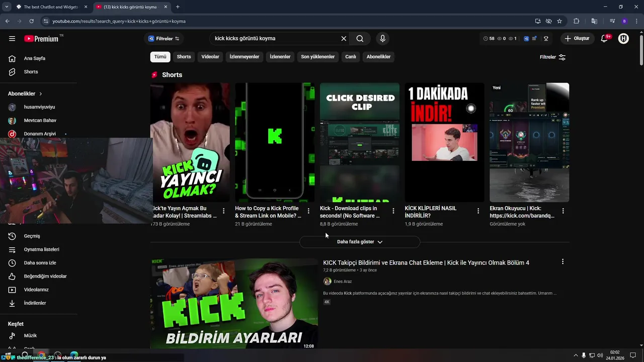Open options for 'KİCK KLİPLERİ NASIL İNDİRİLİR?' short
This screenshot has width=644, height=362.
click(478, 211)
